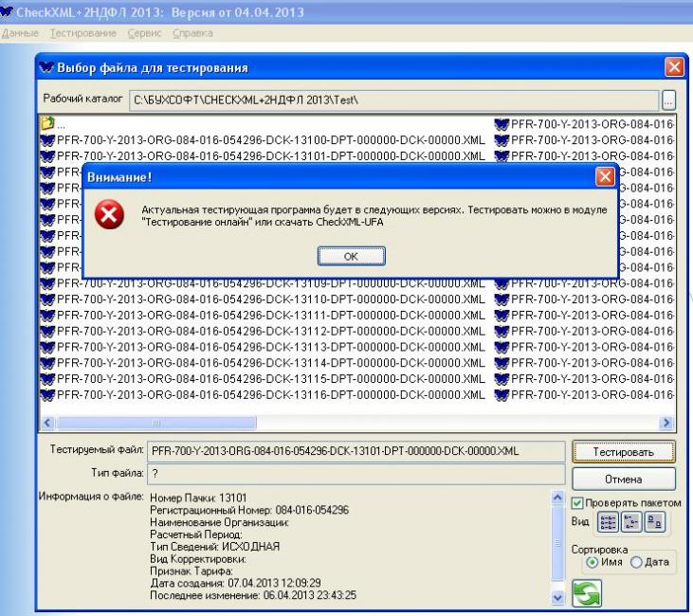Open the Сервис menu
This screenshot has height=616, width=693.
pos(144,33)
